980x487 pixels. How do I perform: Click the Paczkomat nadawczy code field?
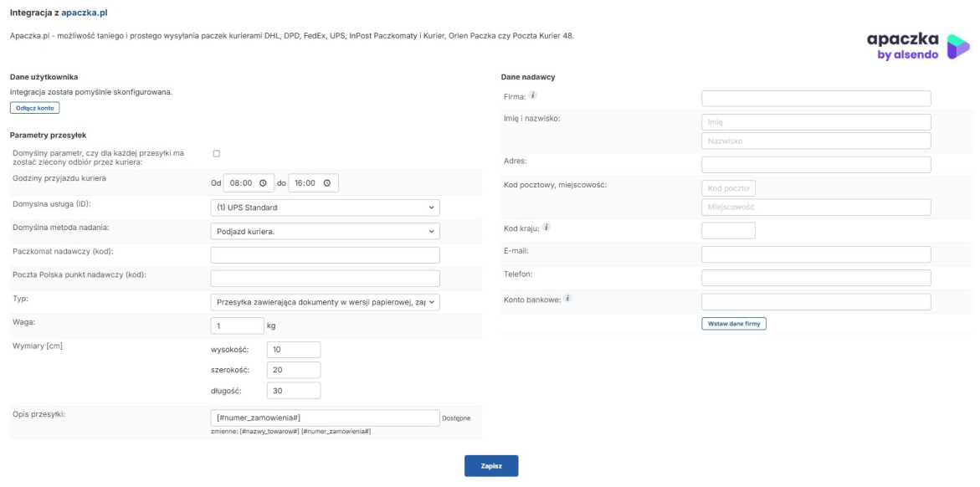coord(325,255)
